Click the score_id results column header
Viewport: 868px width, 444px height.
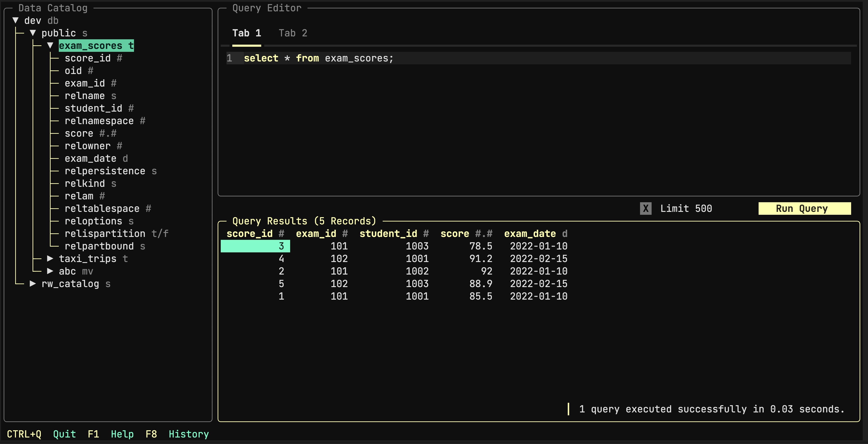[x=249, y=234]
